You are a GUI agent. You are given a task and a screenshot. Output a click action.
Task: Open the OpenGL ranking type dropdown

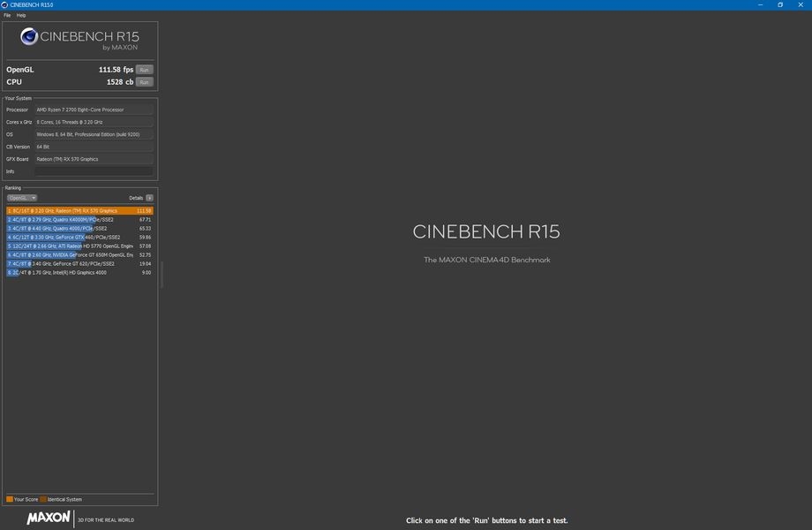(x=22, y=198)
